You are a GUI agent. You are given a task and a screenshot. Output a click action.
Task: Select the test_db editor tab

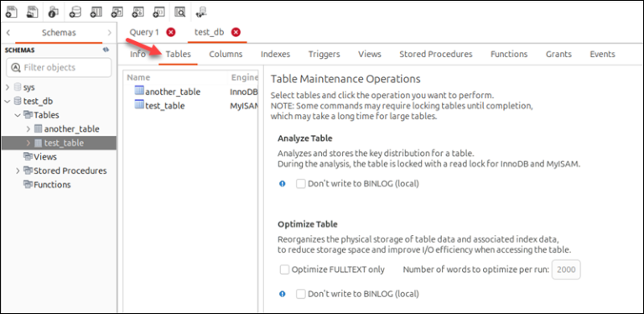click(209, 33)
